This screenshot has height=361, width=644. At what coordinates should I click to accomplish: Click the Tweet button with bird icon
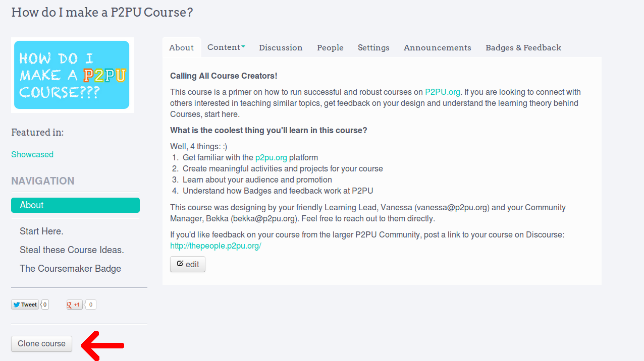tap(25, 305)
